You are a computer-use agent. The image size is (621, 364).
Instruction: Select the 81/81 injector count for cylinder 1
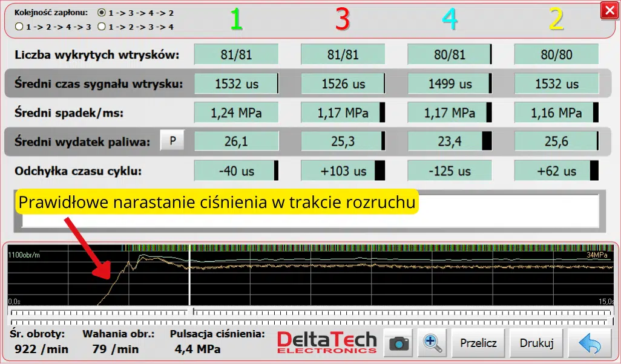(x=235, y=54)
